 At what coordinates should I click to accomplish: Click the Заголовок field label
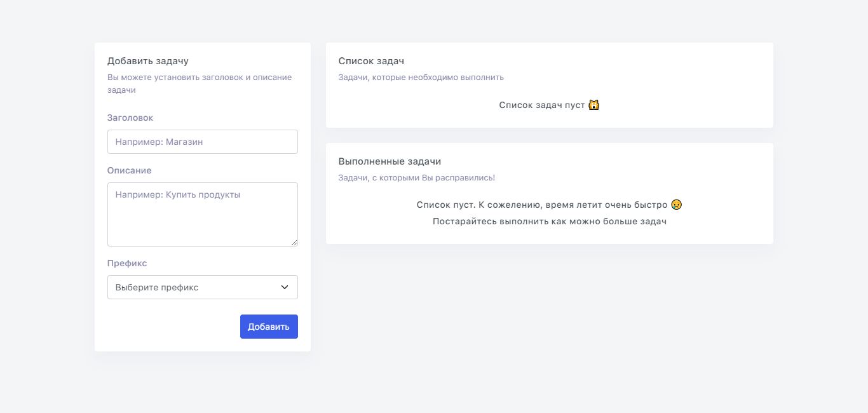(x=130, y=118)
